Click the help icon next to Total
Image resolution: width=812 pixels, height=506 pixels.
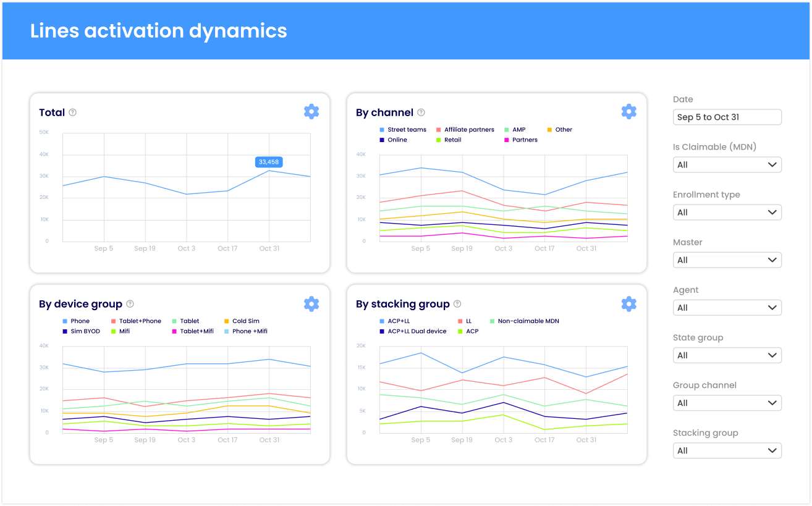73,112
